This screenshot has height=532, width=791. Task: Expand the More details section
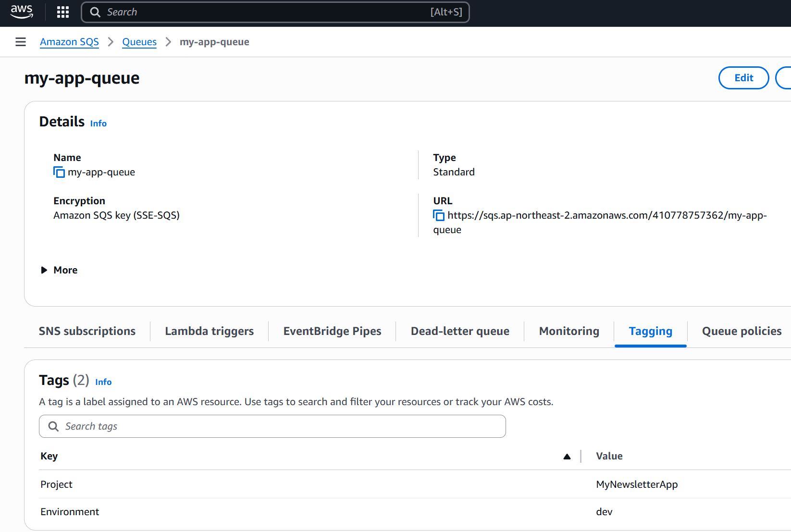coord(59,270)
